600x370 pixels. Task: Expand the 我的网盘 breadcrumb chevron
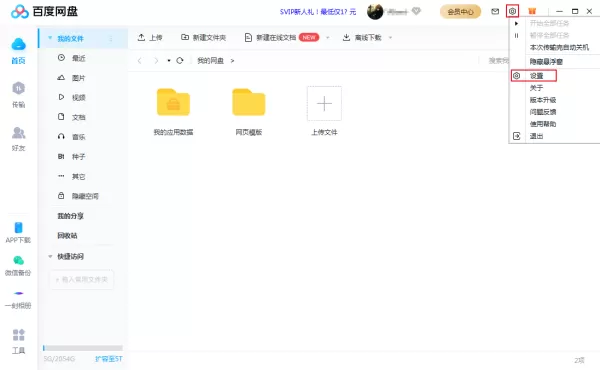[x=232, y=60]
